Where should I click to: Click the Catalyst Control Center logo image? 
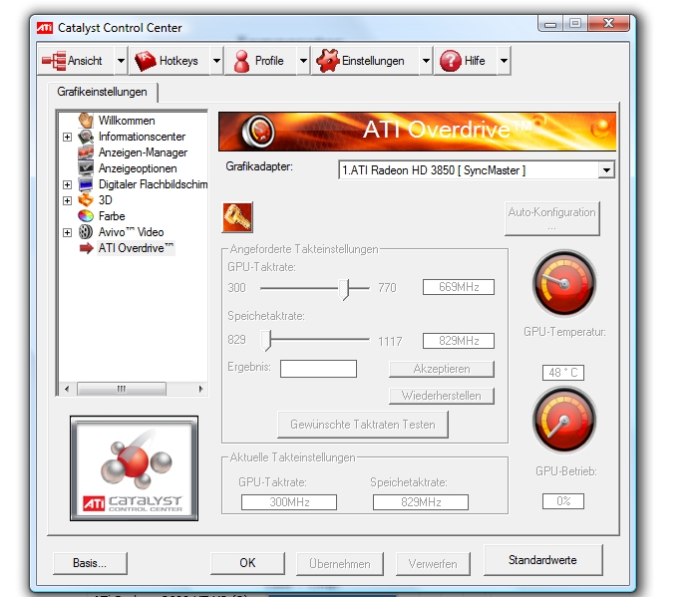(134, 468)
